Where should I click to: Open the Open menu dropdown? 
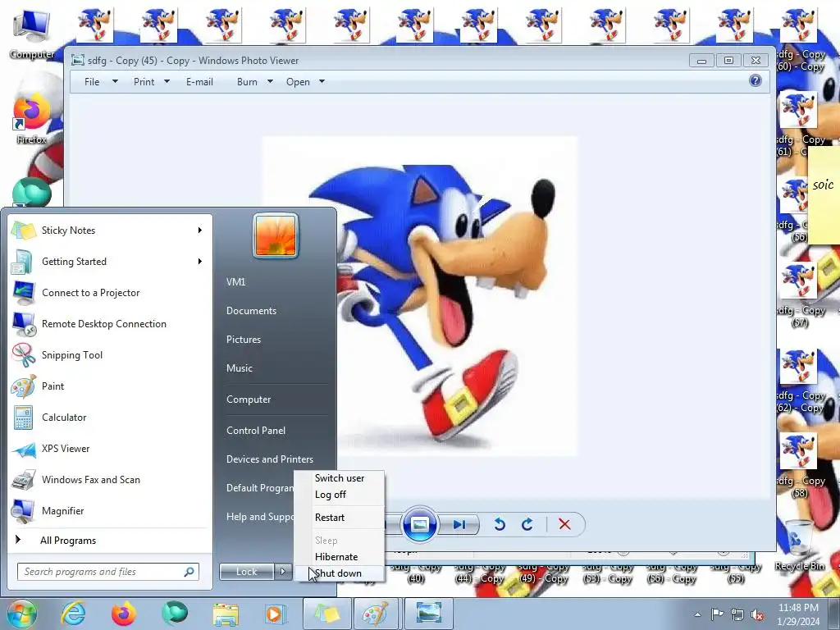pyautogui.click(x=305, y=82)
